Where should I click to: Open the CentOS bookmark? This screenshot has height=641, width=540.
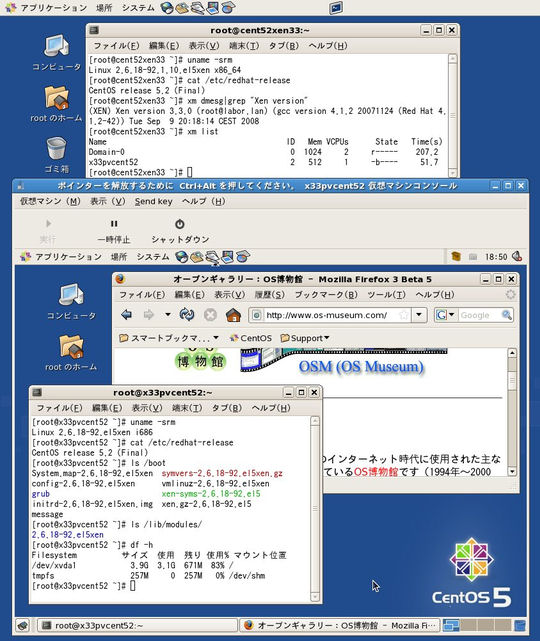(x=251, y=338)
